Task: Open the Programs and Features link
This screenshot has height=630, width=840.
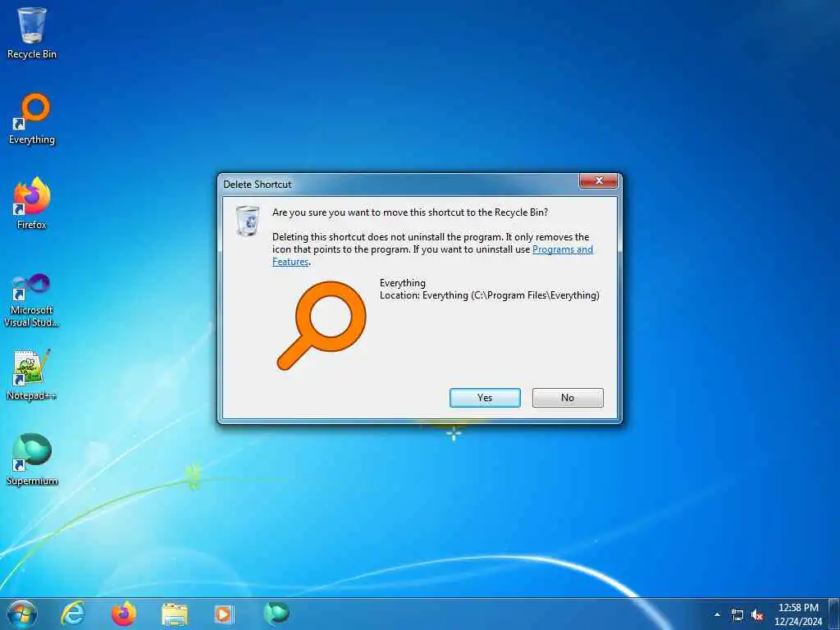Action: point(563,249)
